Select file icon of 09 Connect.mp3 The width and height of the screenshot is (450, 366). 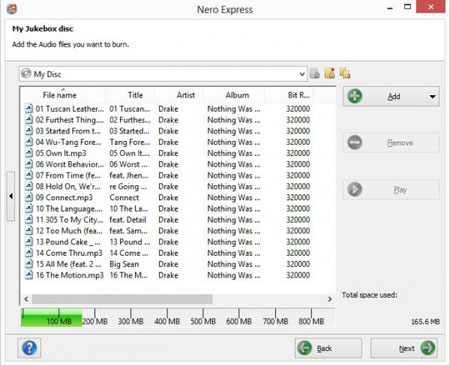tap(29, 197)
